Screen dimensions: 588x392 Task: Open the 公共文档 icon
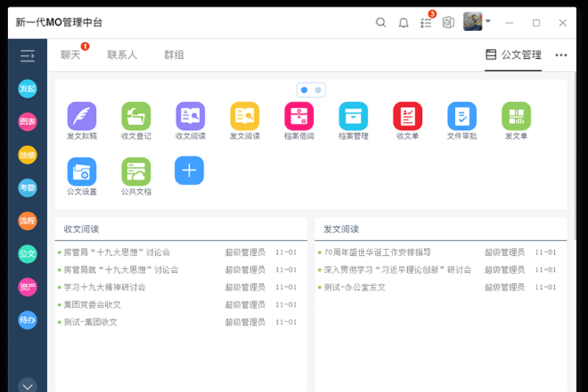coord(136,171)
